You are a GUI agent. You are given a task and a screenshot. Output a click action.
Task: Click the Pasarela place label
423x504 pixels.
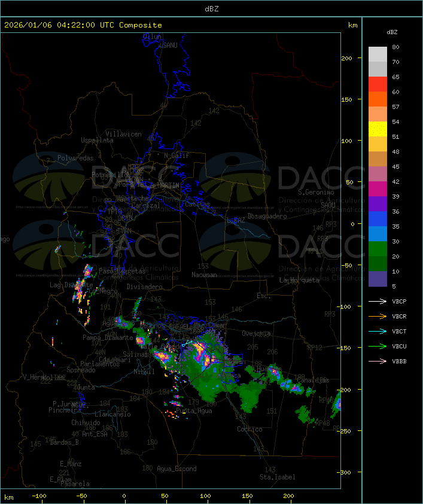(x=75, y=484)
